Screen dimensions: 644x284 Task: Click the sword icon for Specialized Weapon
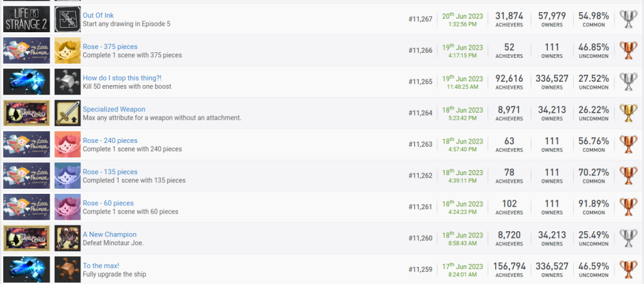pos(68,113)
